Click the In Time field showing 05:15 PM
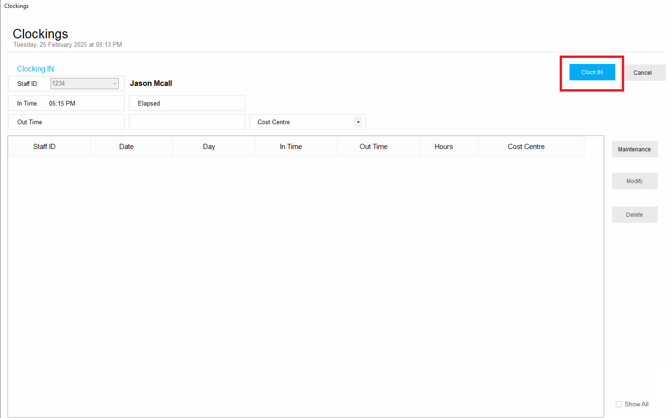This screenshot has width=670, height=418. (x=84, y=103)
